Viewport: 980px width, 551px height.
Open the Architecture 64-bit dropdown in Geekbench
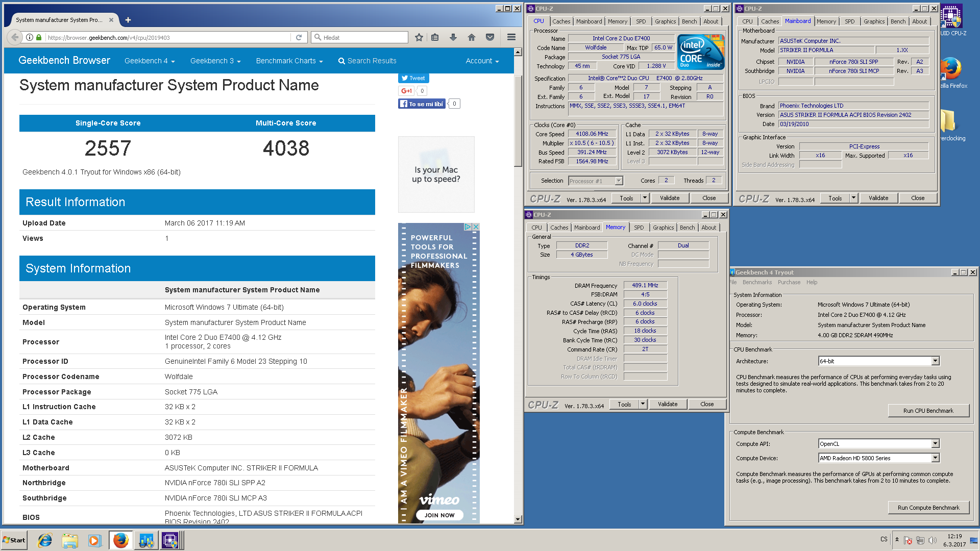[878, 361]
